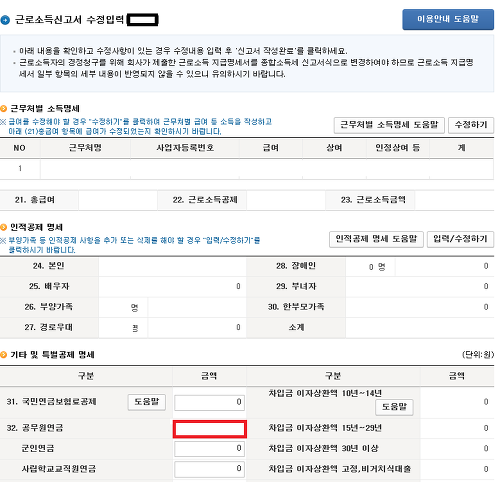This screenshot has width=500, height=482.
Task: Click 차입금 이자상환액 10년~14년 label
Action: 325,393
